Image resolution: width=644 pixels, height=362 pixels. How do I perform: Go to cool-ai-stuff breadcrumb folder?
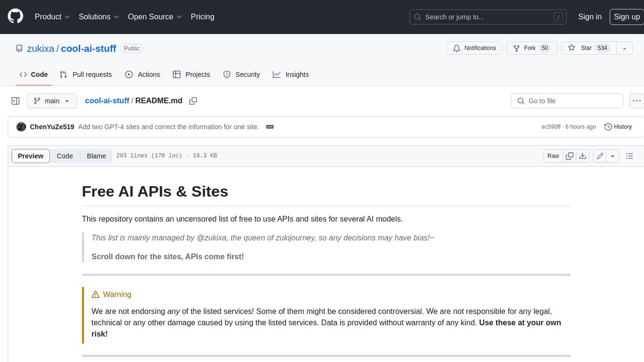(107, 100)
